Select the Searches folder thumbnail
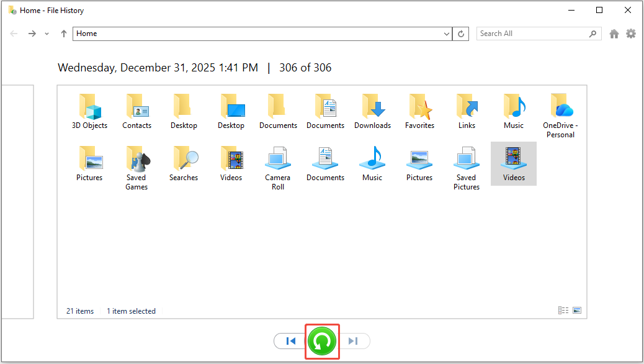The width and height of the screenshot is (644, 364). pos(184,160)
